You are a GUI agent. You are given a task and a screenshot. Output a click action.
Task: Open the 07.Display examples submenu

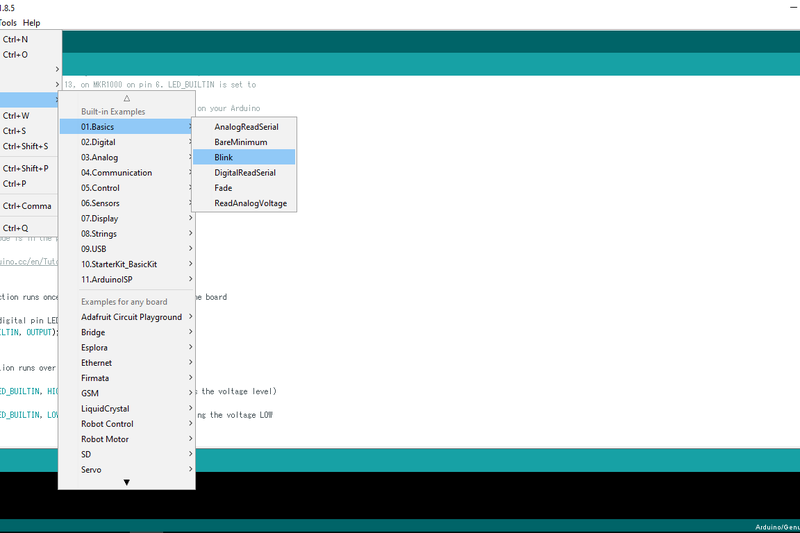tap(127, 218)
